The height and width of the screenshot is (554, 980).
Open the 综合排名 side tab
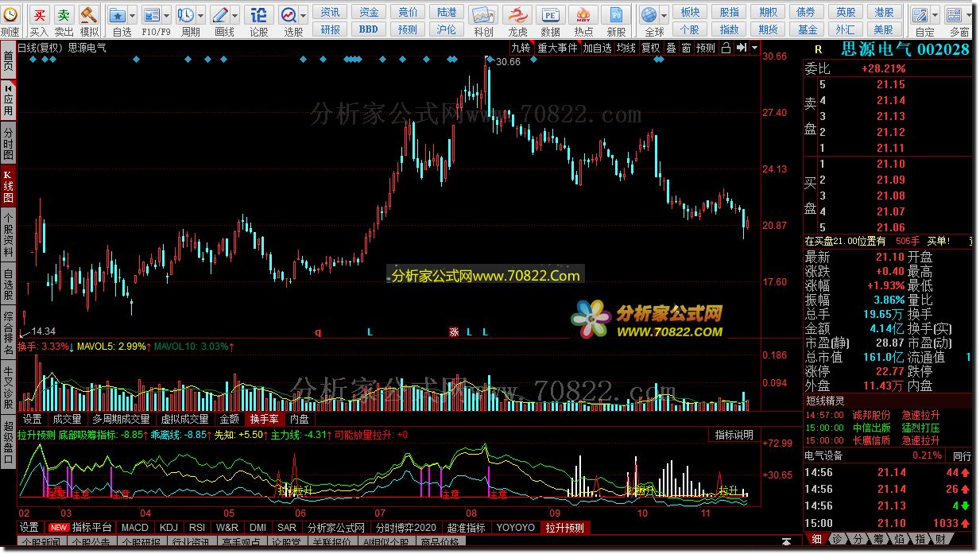pyautogui.click(x=8, y=334)
